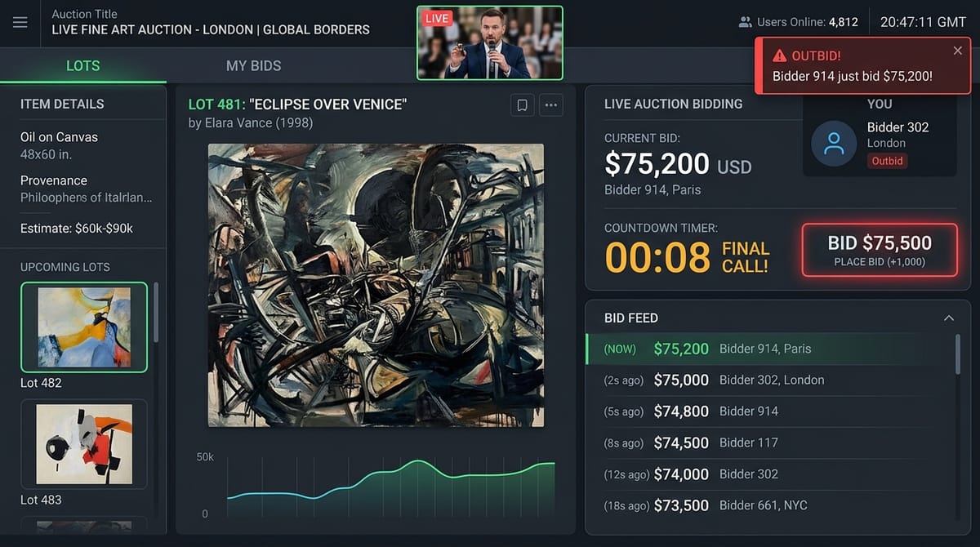The image size is (980, 547).
Task: Open the hamburger menu
Action: (20, 22)
